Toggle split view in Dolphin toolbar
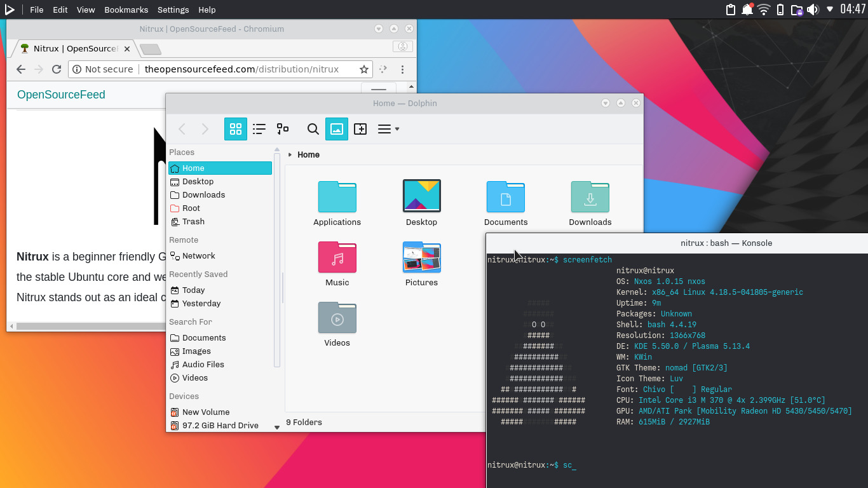Screen dimensions: 868x488 360,128
